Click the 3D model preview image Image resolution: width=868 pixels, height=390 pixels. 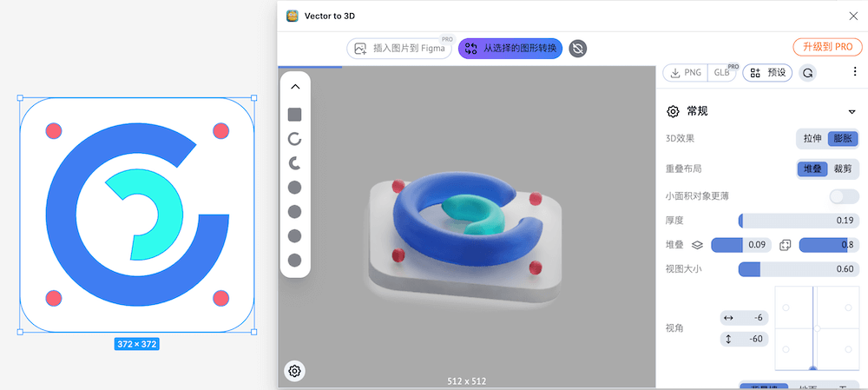point(465,238)
